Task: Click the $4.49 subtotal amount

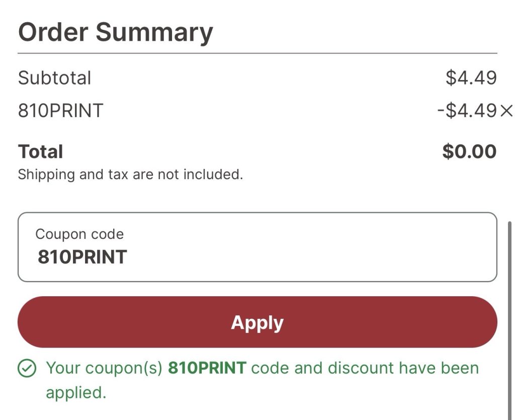Action: click(471, 78)
